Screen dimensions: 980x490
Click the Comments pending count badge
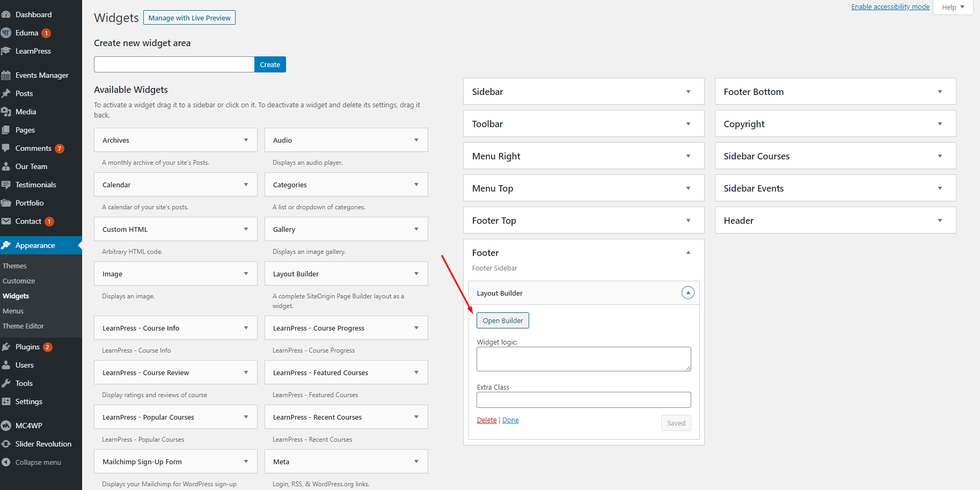click(60, 149)
